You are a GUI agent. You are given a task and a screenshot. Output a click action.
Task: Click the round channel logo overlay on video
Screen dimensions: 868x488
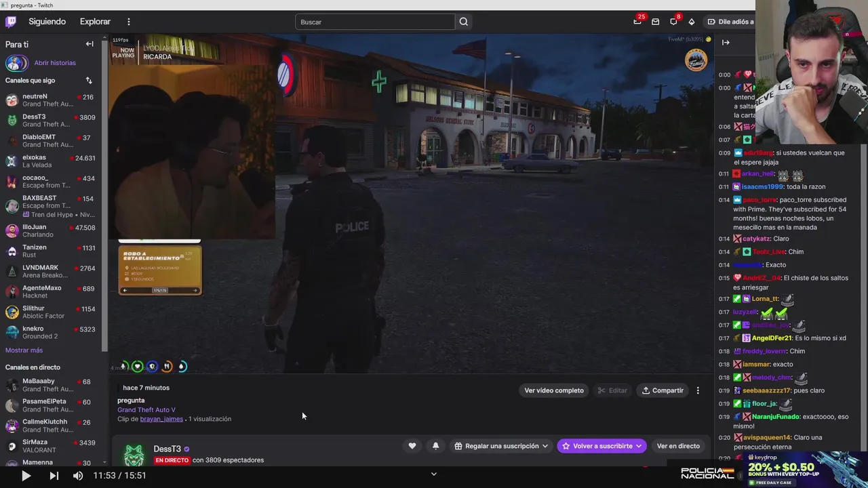[x=696, y=60]
